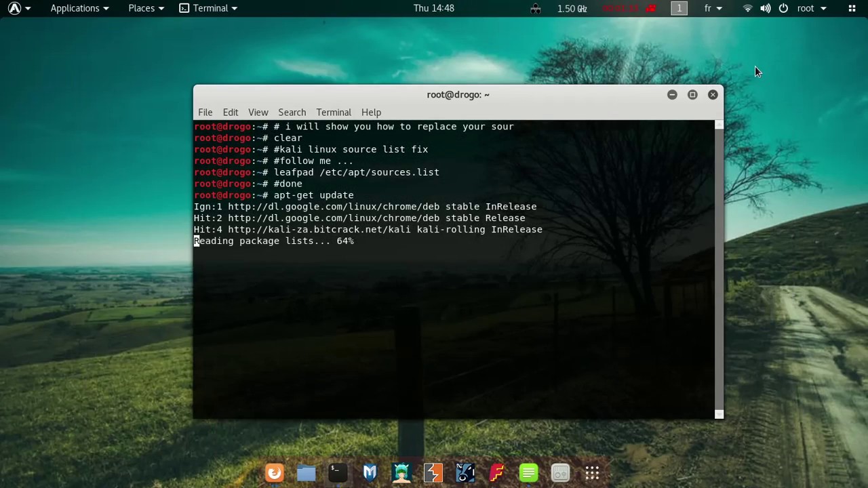This screenshot has width=868, height=488.
Task: Open the terminal Search menu
Action: pos(292,113)
